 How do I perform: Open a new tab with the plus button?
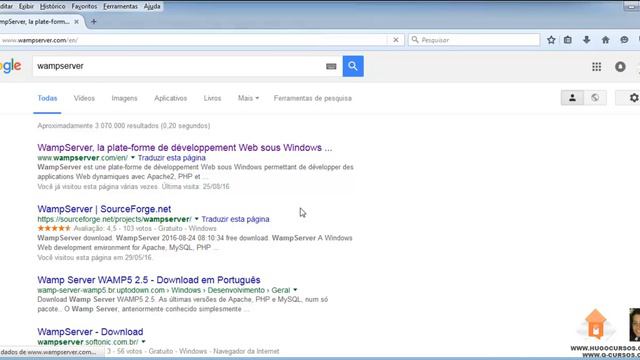click(x=93, y=22)
